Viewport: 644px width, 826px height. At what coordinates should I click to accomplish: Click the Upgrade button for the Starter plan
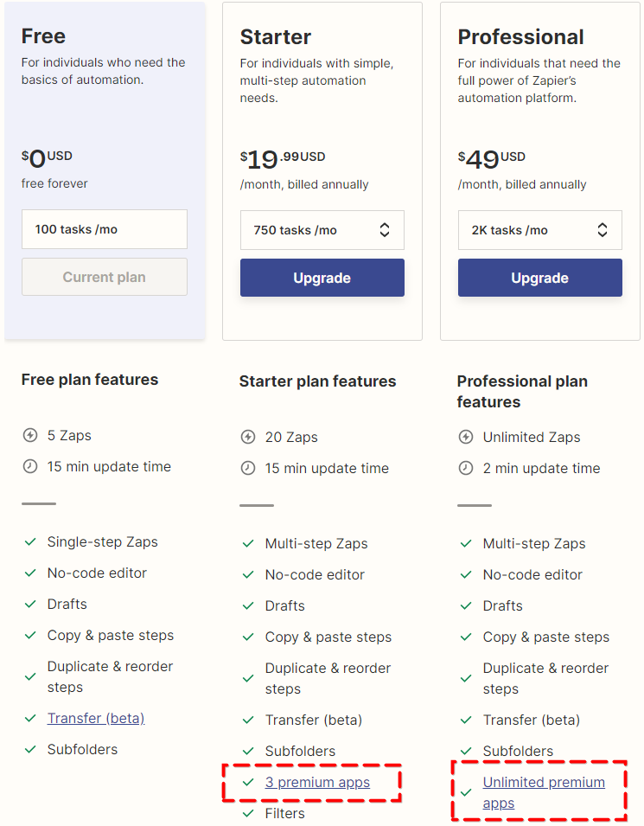pyautogui.click(x=322, y=278)
